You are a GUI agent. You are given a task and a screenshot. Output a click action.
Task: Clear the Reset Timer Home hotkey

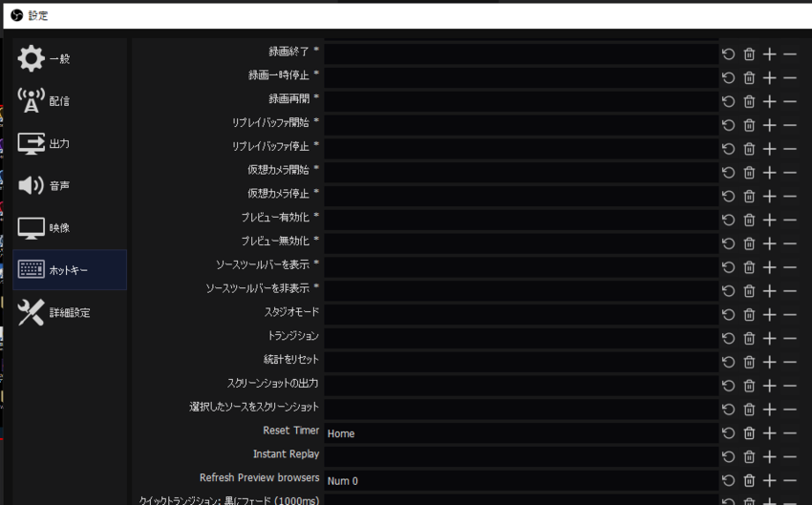749,433
